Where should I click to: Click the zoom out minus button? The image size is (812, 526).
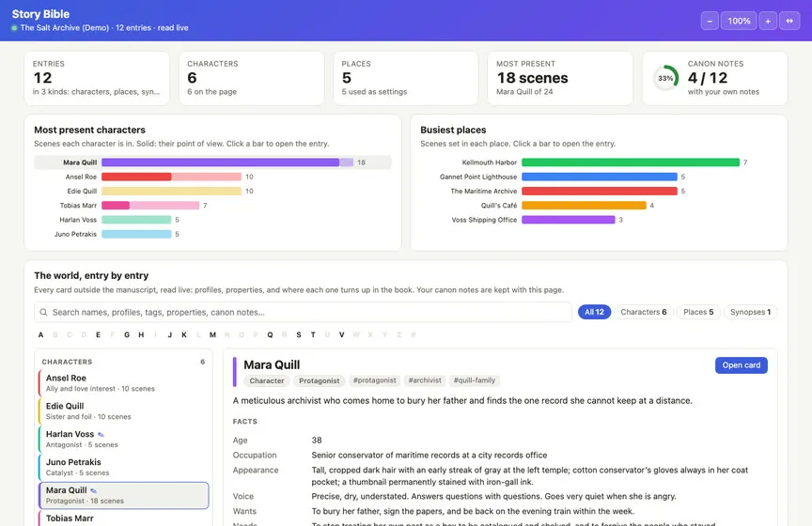[x=710, y=21]
